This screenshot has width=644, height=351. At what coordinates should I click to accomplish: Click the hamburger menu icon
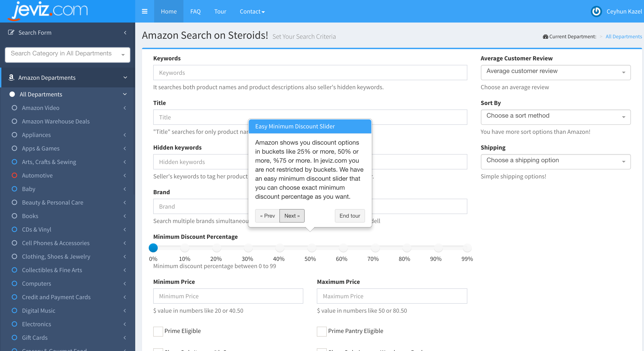click(x=144, y=11)
